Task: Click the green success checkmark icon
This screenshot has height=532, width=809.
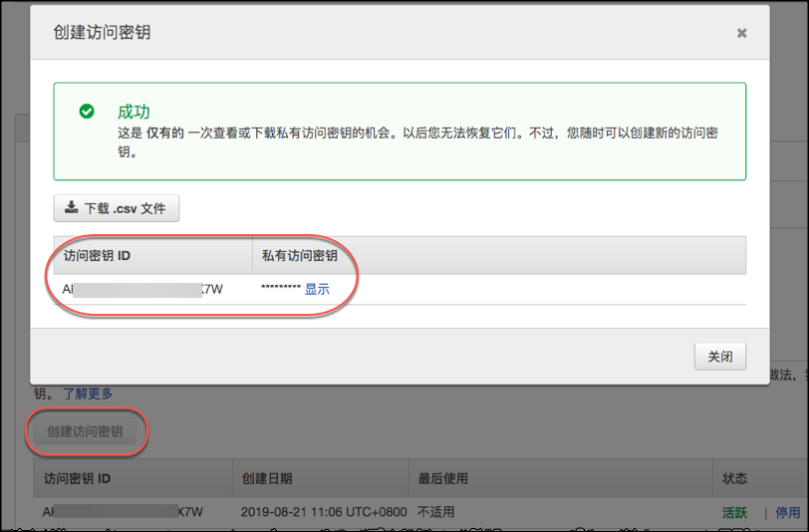Action: (88, 111)
